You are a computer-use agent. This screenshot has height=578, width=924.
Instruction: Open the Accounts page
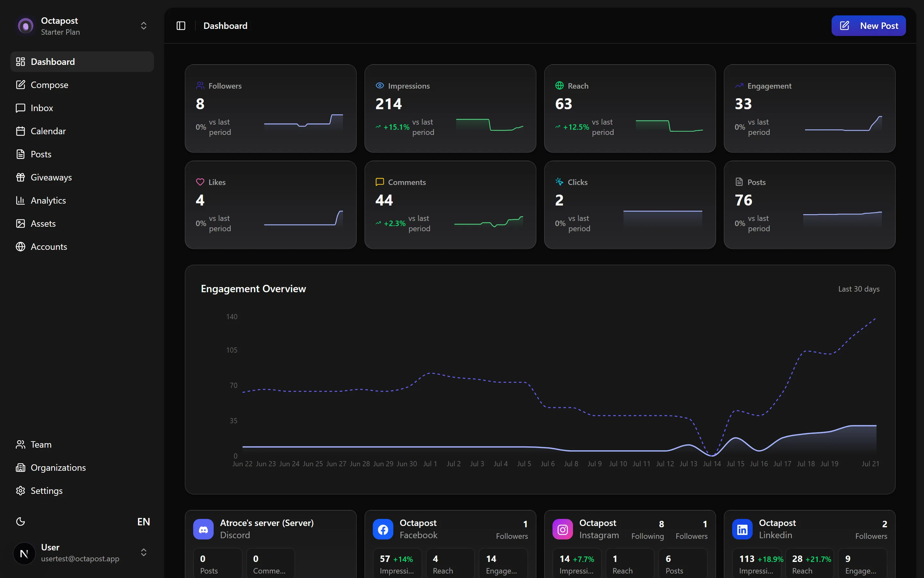tap(82, 247)
